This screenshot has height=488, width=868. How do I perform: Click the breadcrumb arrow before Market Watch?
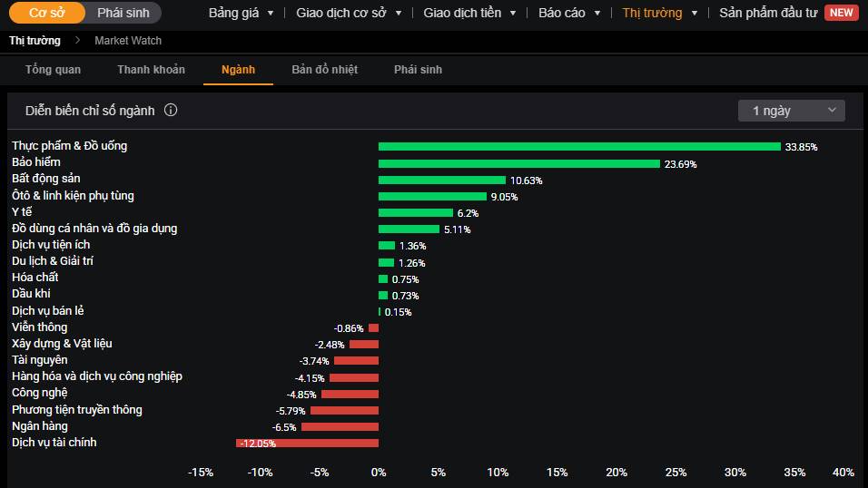(x=77, y=41)
